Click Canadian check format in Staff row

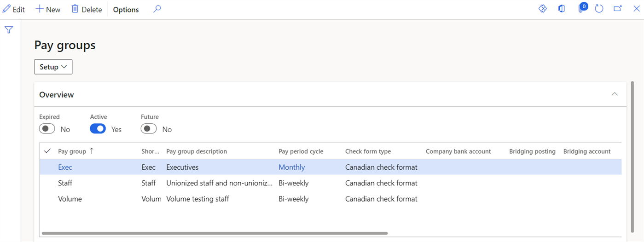[381, 183]
